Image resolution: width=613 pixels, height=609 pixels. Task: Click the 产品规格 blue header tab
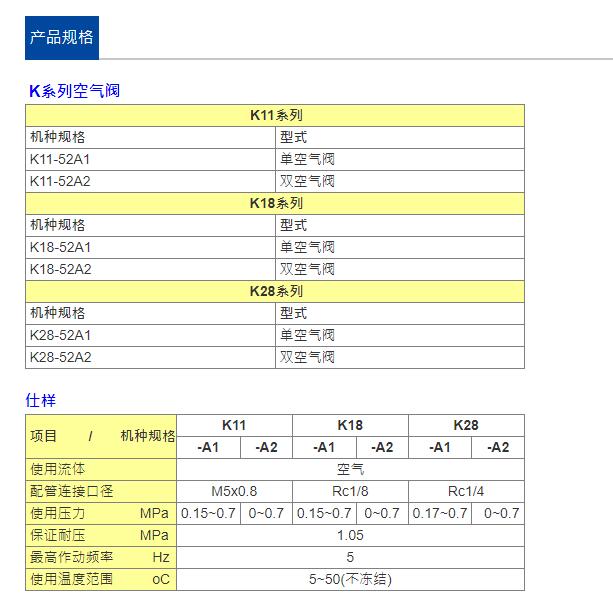click(x=62, y=38)
